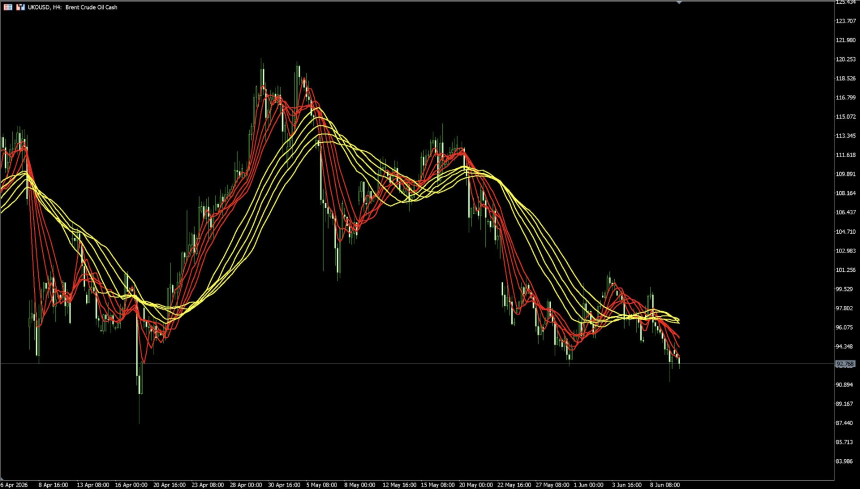Click the 8 Apr 16:00 time label
Viewport: 860px width, 489px height.
point(54,485)
